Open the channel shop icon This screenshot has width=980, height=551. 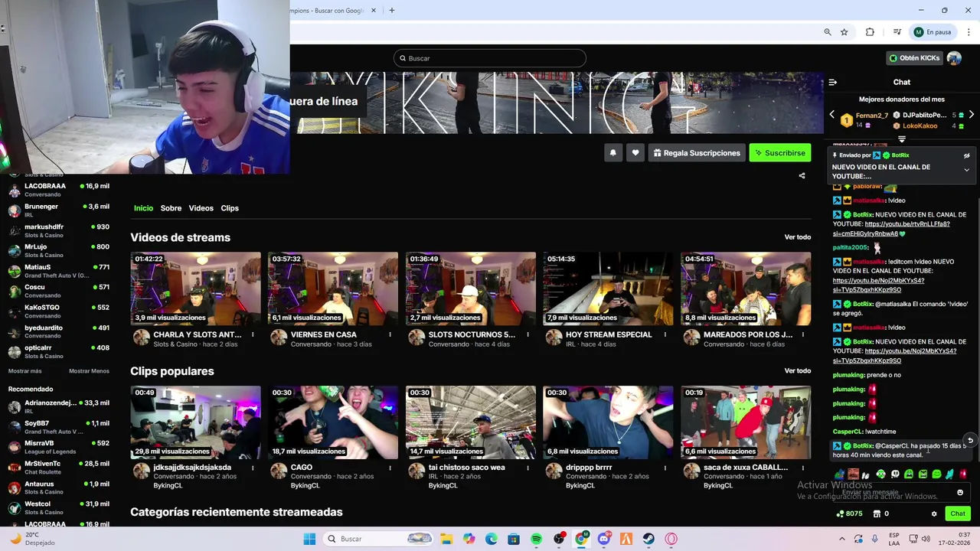[x=877, y=514]
